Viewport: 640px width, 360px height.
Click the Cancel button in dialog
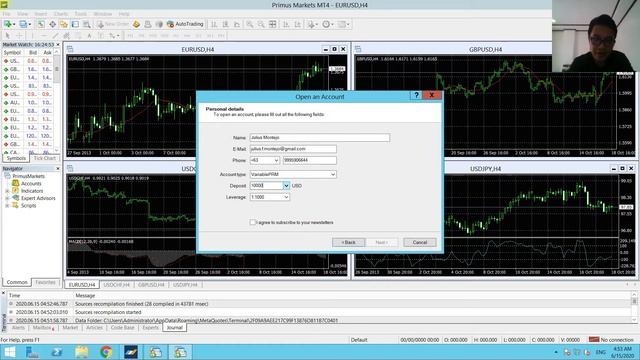click(420, 242)
